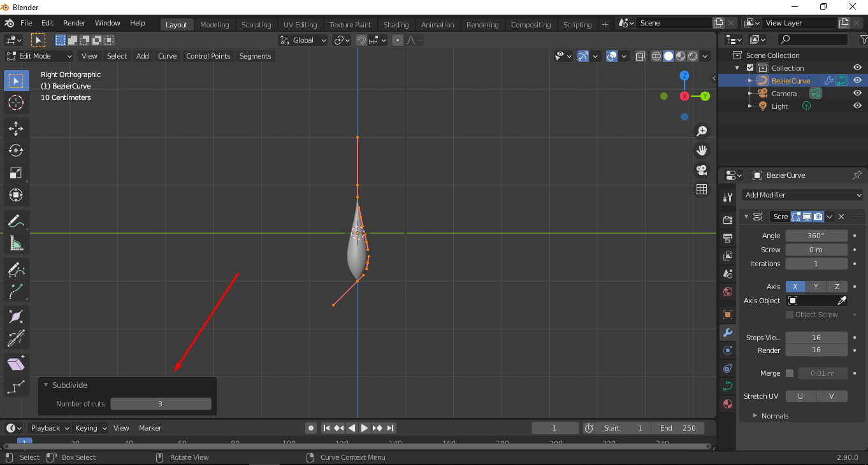Select the Measure tool

click(15, 243)
